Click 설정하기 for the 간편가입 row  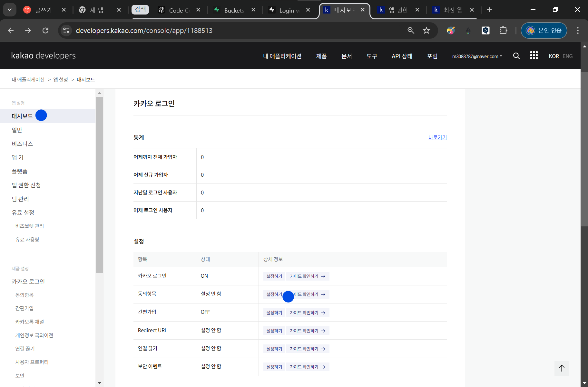pos(274,313)
